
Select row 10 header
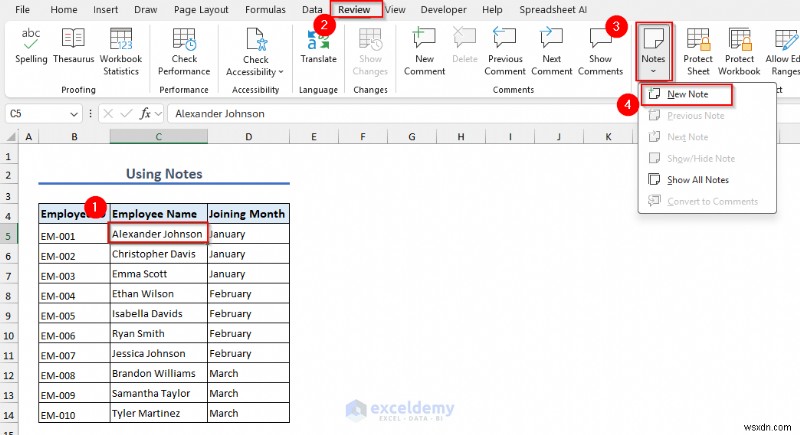pyautogui.click(x=9, y=336)
